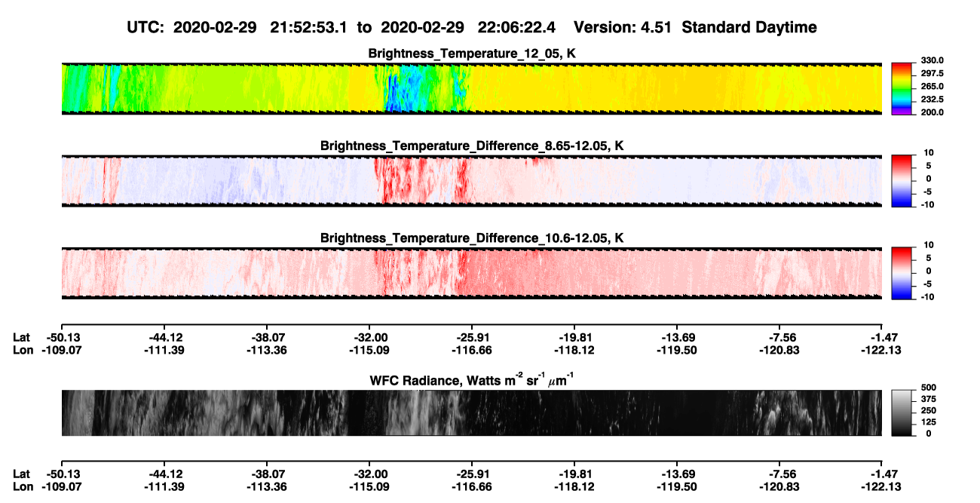Click the UTC start time 21:52:53.1
The height and width of the screenshot is (503, 980).
click(308, 27)
